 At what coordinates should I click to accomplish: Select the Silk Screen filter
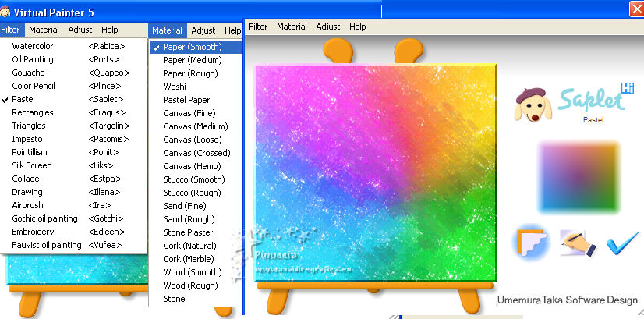point(73,165)
